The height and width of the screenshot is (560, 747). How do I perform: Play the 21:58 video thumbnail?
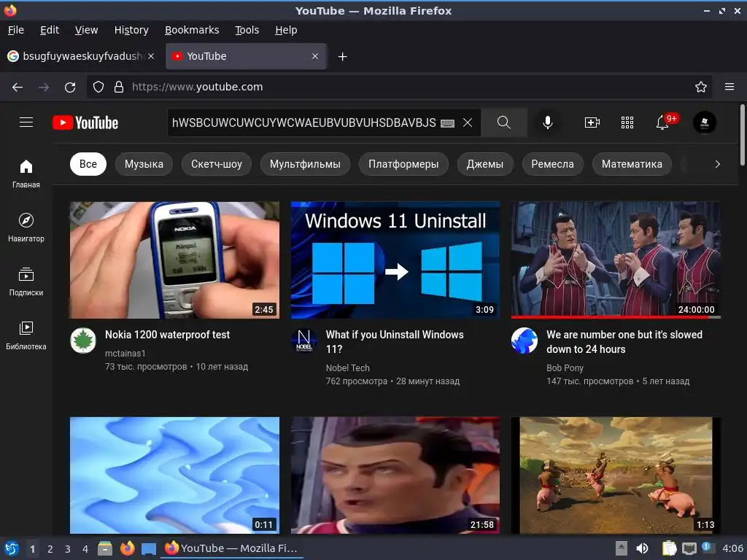(395, 475)
